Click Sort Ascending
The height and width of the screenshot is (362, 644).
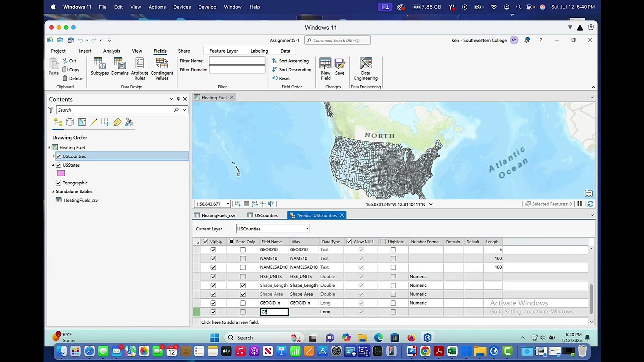click(291, 61)
